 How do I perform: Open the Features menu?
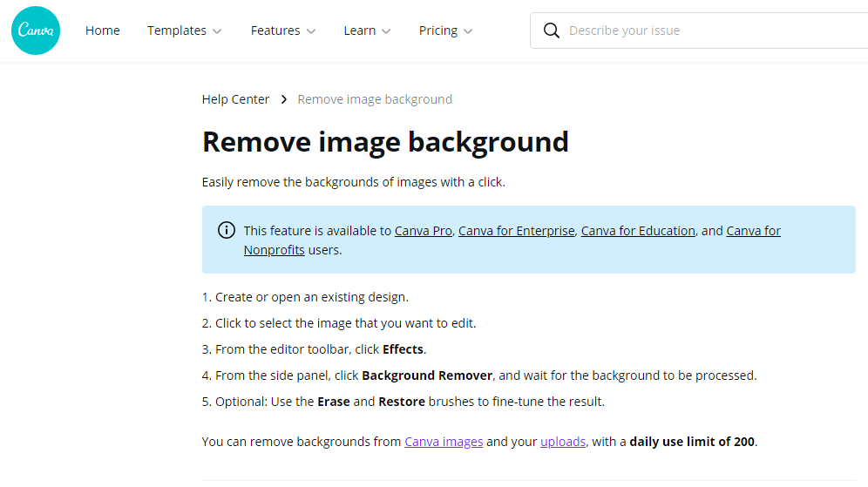click(283, 30)
